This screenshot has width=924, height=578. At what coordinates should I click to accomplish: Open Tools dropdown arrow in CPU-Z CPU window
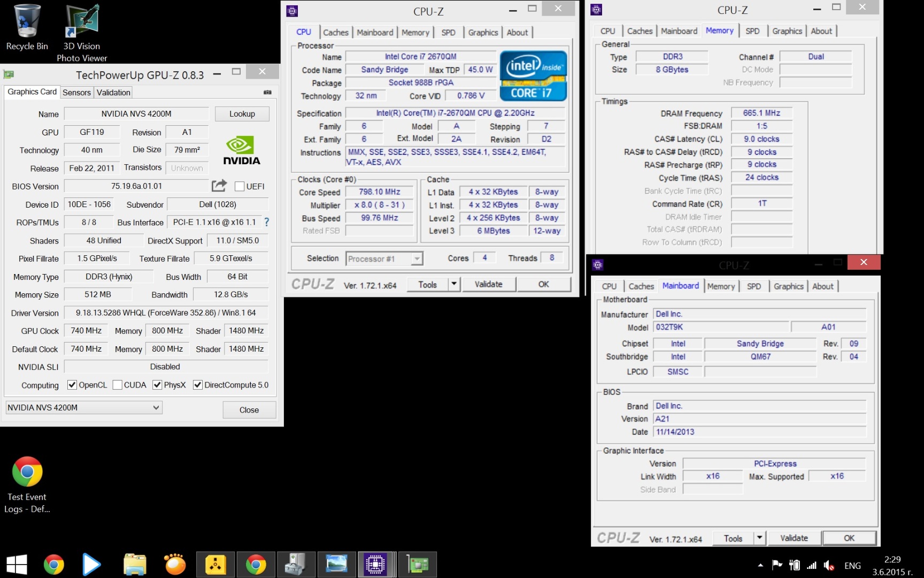pyautogui.click(x=454, y=284)
